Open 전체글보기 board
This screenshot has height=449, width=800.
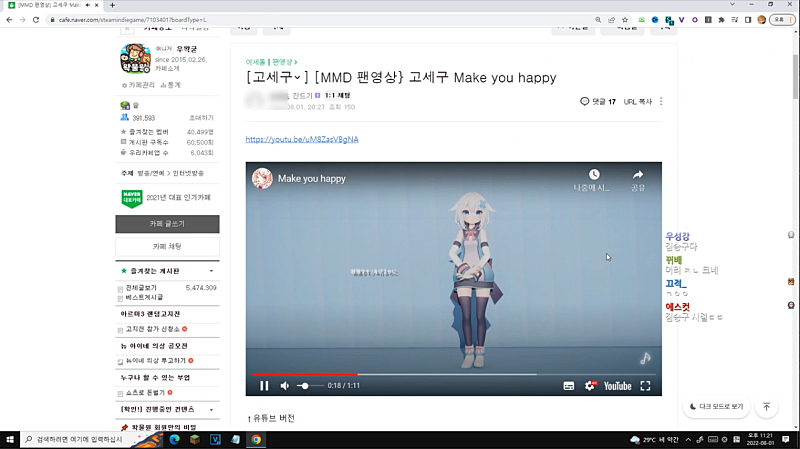[x=141, y=288]
